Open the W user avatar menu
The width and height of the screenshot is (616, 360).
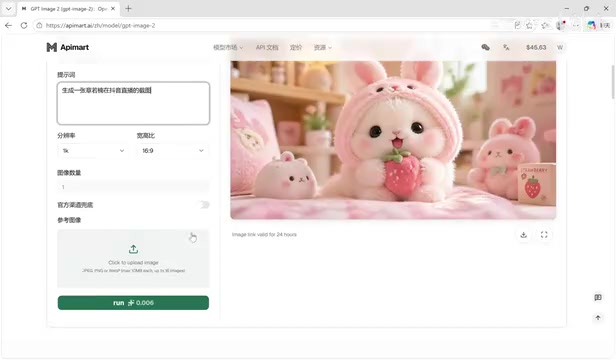pos(560,47)
